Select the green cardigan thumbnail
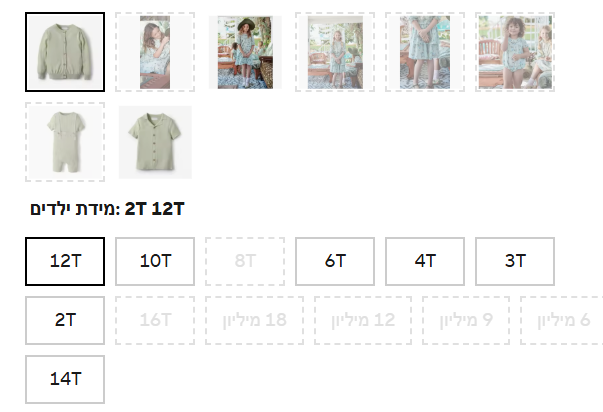Image resolution: width=603 pixels, height=412 pixels. pyautogui.click(x=65, y=52)
